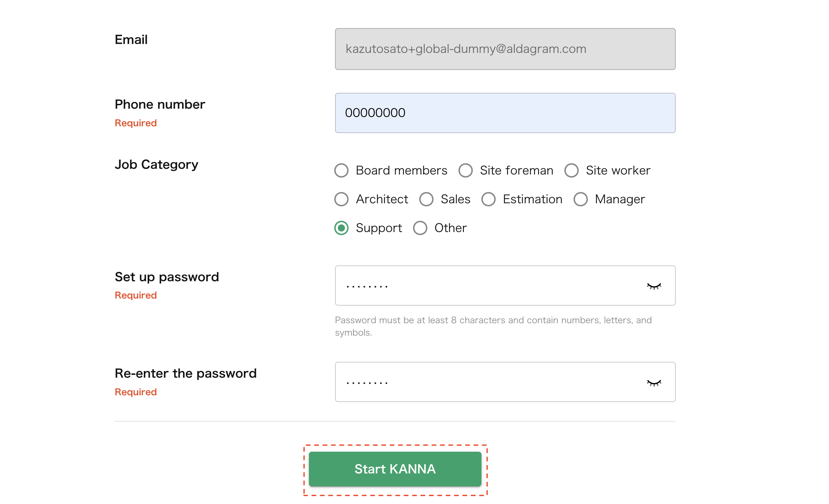Screen dimensions: 829x504
Task: Select Manager radio option
Action: (x=580, y=199)
